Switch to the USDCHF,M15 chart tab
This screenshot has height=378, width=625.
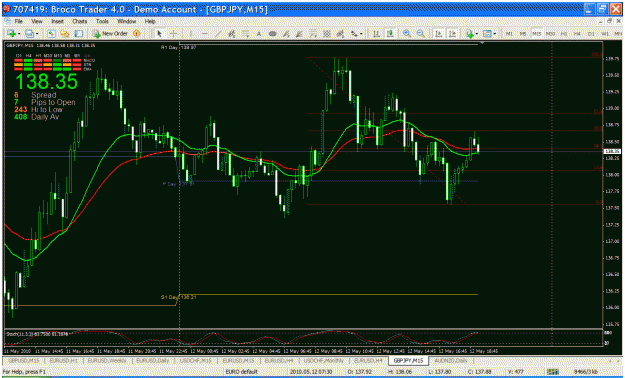click(x=195, y=360)
